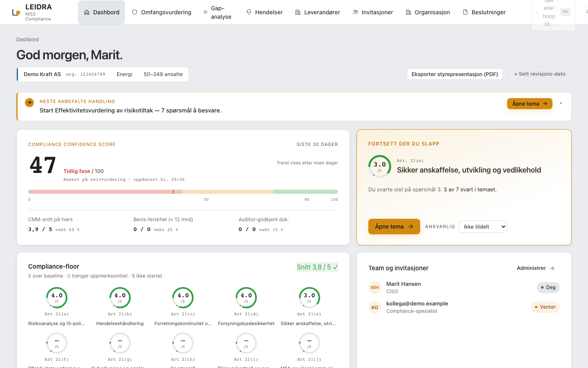Click the 50–249 ansatte label
Viewport: 588px width, 368px height.
click(x=163, y=74)
